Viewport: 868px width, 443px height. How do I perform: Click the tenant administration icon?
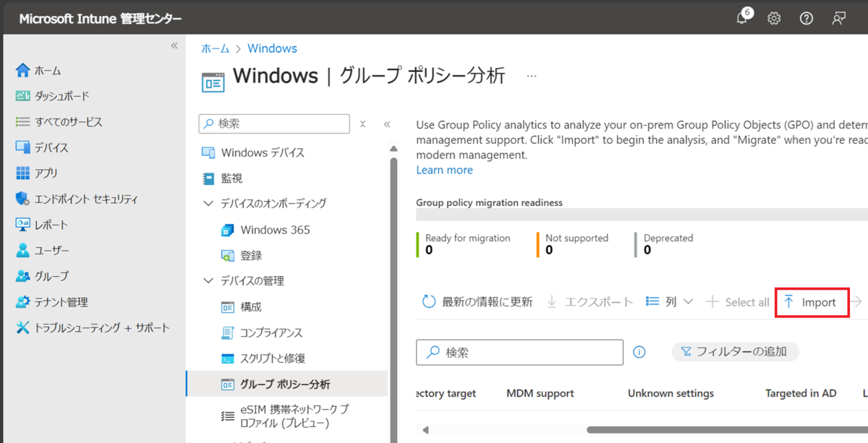coord(23,302)
